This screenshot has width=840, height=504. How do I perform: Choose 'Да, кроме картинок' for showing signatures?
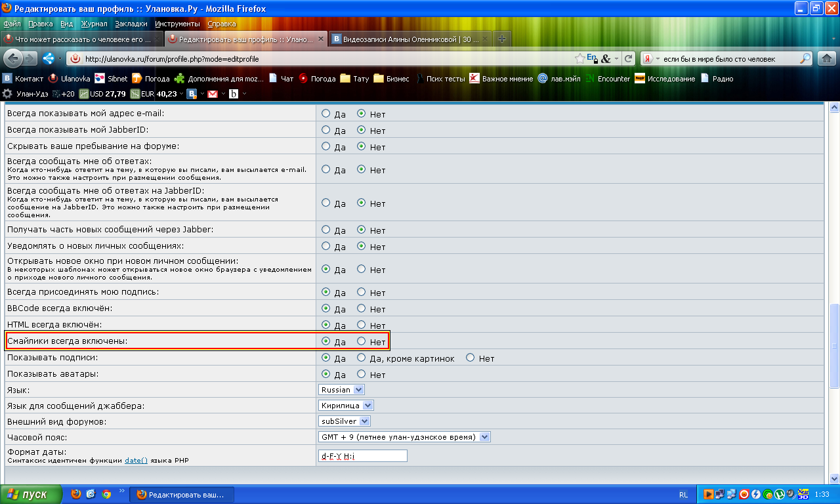(x=361, y=358)
